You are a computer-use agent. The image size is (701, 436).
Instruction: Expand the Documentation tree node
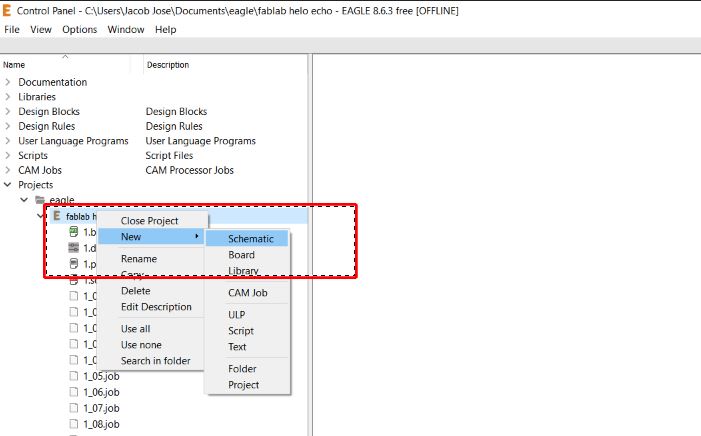(8, 82)
